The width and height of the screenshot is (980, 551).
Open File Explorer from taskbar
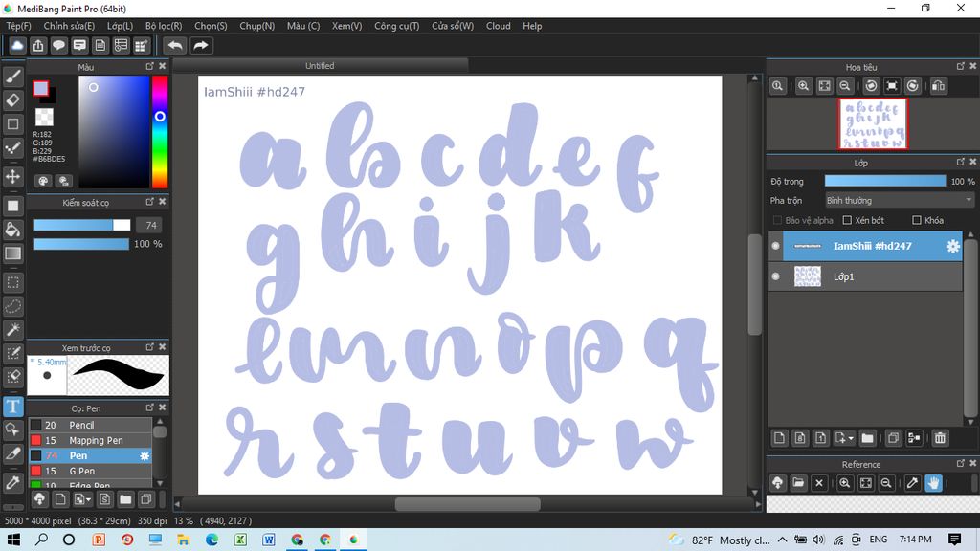[x=183, y=540]
